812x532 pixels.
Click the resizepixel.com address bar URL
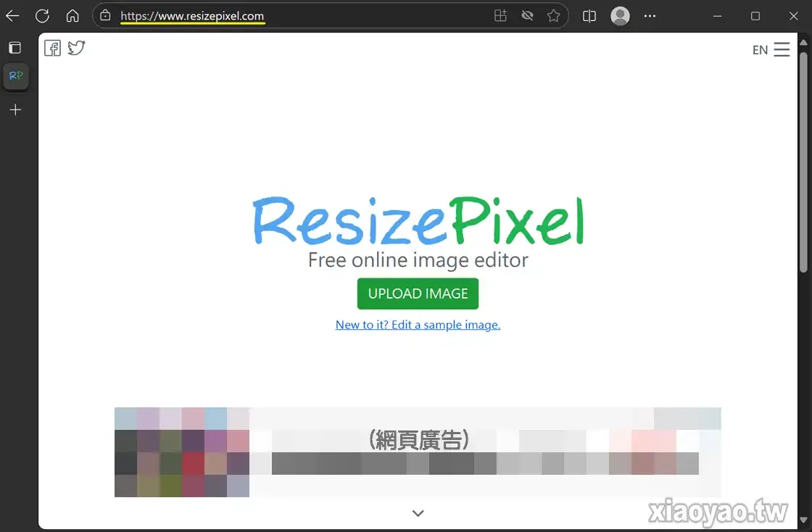coord(192,16)
